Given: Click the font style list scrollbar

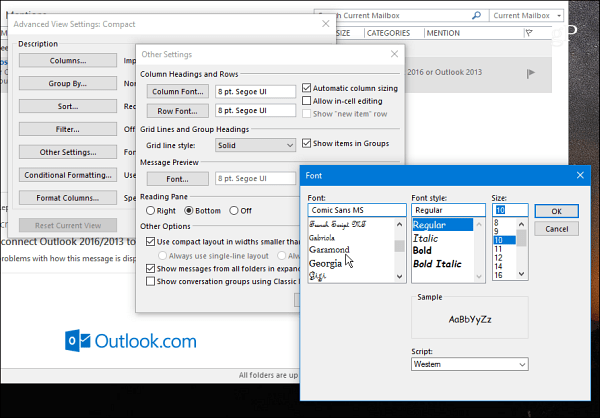Looking at the screenshot, I should (x=479, y=250).
